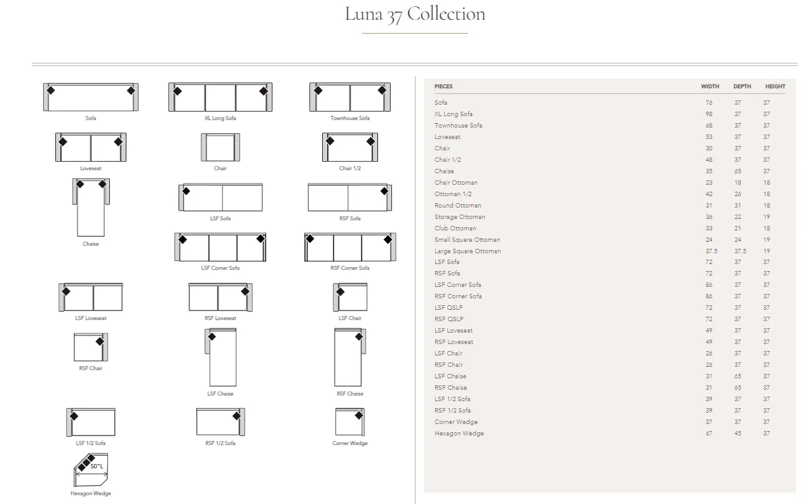812x504 pixels.
Task: Click the RSF Sofa caption label
Action: [350, 218]
